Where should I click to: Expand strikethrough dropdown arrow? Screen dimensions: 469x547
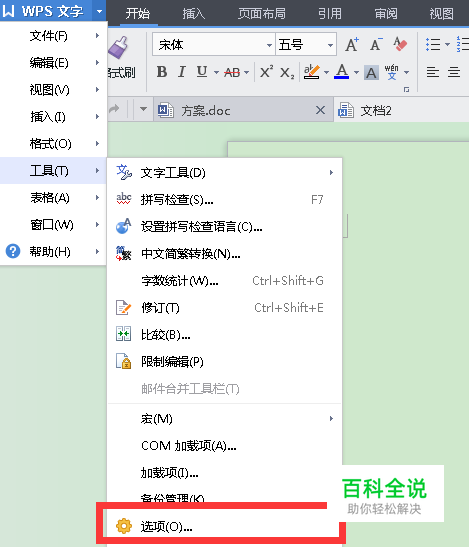click(246, 73)
